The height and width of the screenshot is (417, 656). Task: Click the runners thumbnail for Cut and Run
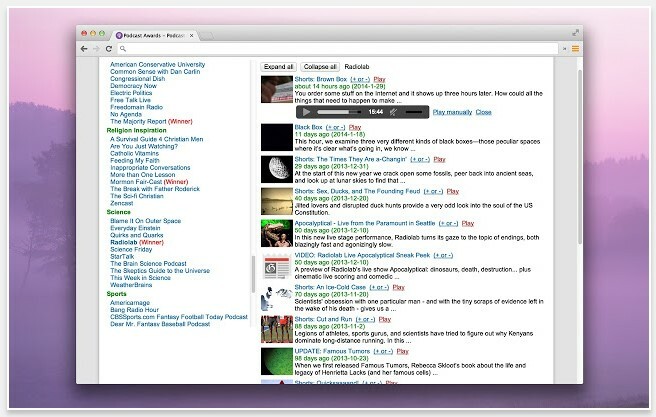tap(277, 330)
